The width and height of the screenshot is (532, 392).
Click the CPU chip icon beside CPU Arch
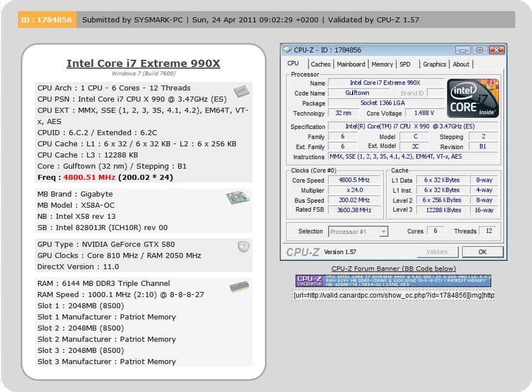[241, 90]
